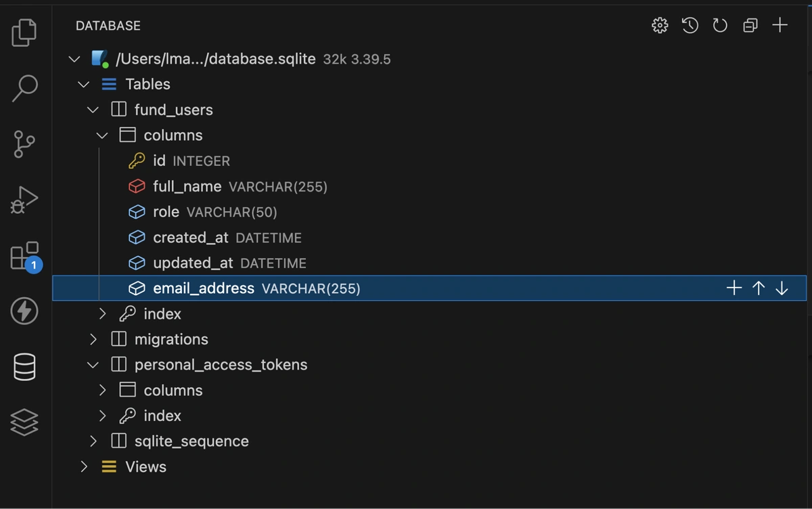The width and height of the screenshot is (812, 509).
Task: Collapse the fund_users table node
Action: pyautogui.click(x=93, y=110)
